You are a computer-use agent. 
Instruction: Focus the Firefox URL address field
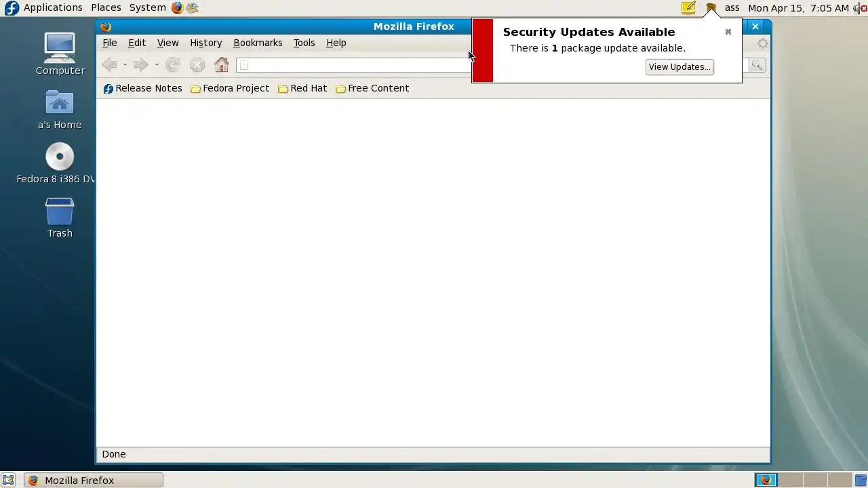tap(354, 65)
